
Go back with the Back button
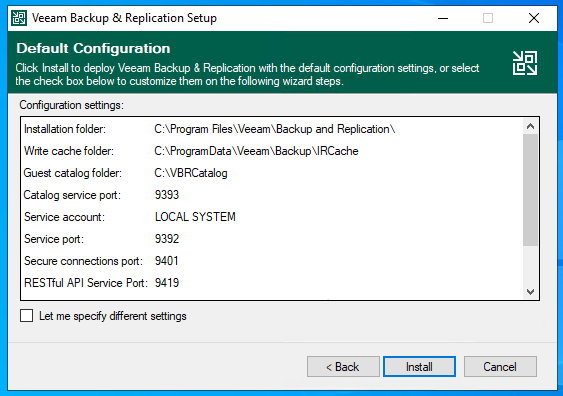click(343, 367)
